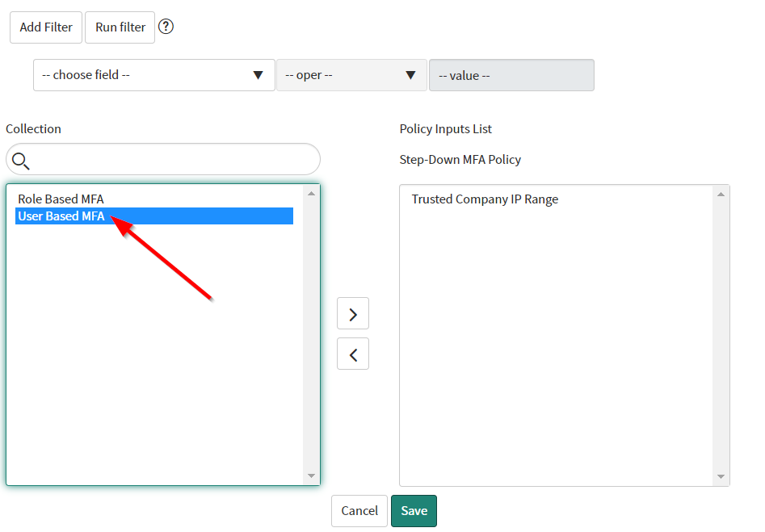The image size is (765, 532).
Task: Click the down scroll arrow on Policy Inputs List
Action: pyautogui.click(x=721, y=475)
